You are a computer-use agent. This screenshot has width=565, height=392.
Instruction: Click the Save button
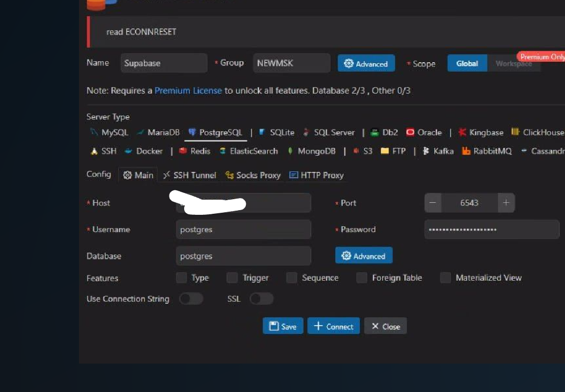coord(283,326)
